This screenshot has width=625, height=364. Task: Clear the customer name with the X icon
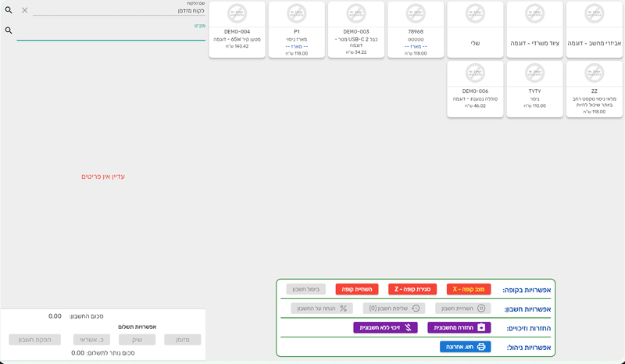[25, 10]
